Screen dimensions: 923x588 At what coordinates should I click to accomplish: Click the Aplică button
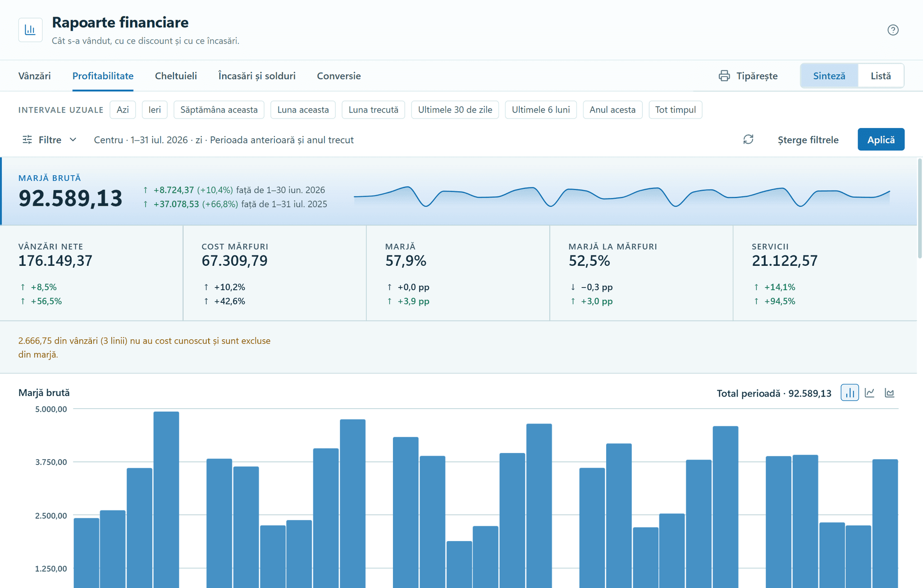click(881, 139)
